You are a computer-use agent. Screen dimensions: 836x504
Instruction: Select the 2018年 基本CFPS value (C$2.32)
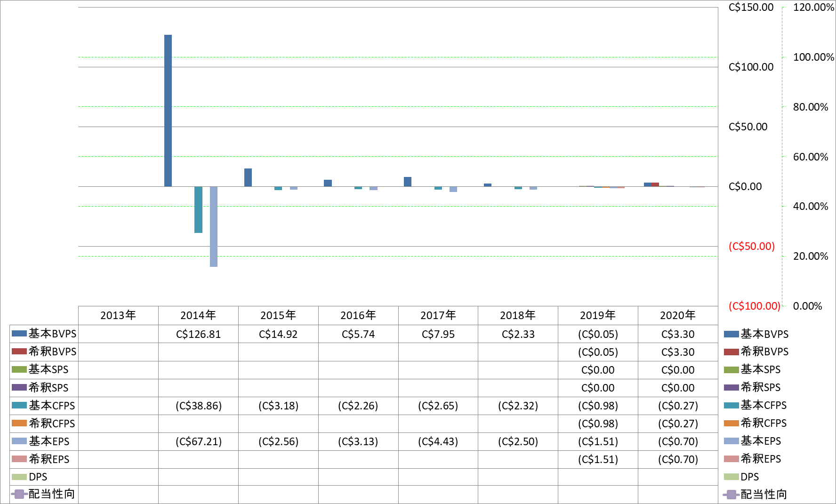click(x=518, y=406)
